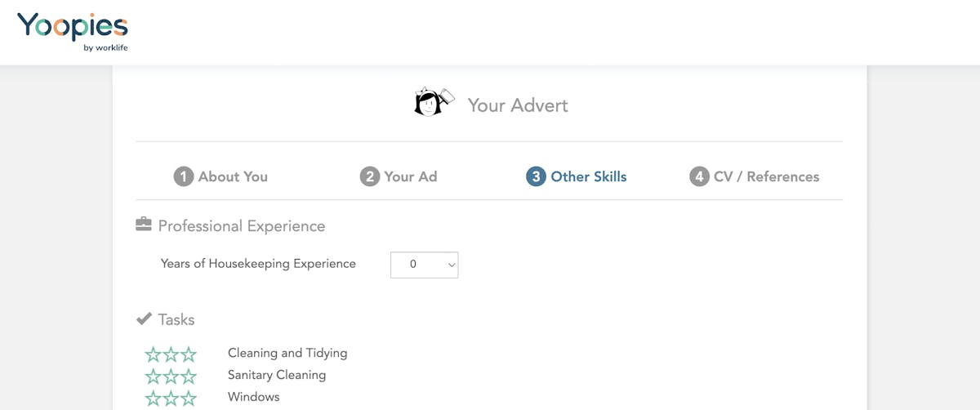Set third star for Windows
The image size is (980, 410).
point(189,399)
